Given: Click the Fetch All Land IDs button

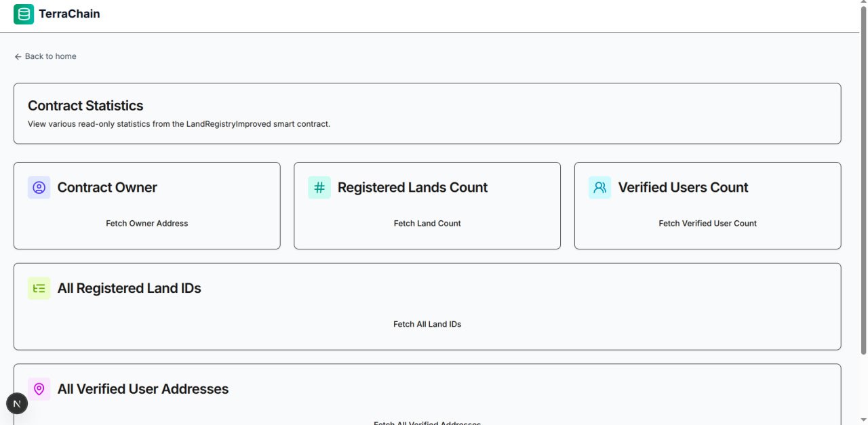Looking at the screenshot, I should pyautogui.click(x=427, y=324).
